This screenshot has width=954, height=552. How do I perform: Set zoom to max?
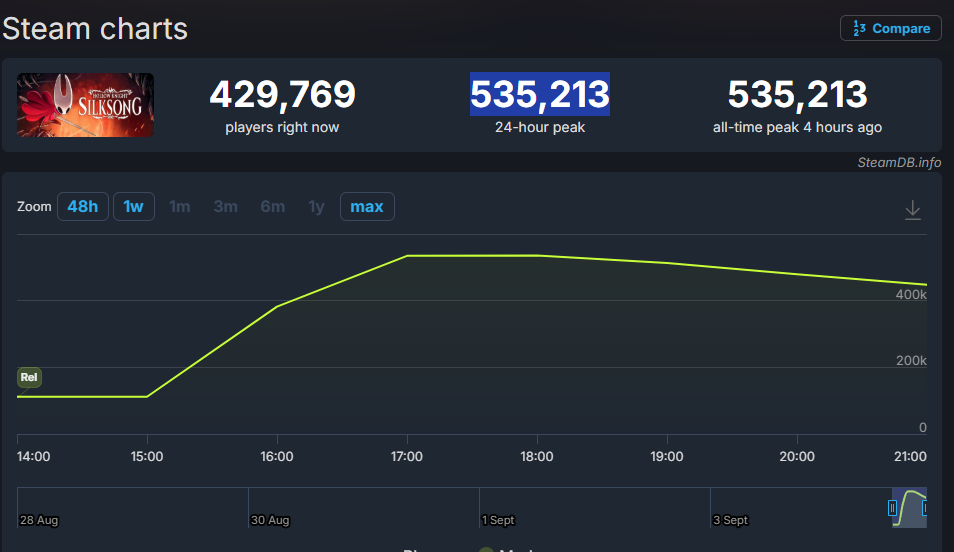(367, 206)
